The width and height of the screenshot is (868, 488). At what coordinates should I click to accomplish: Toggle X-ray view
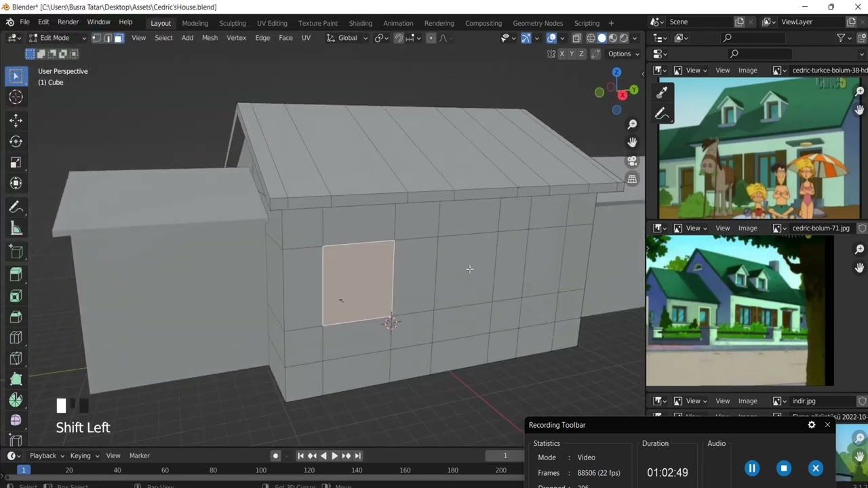576,38
